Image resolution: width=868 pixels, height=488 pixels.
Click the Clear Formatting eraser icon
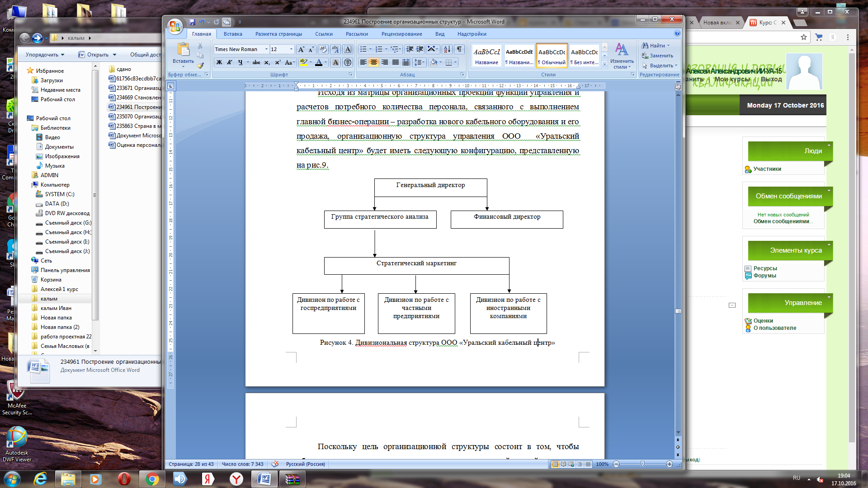tap(323, 49)
